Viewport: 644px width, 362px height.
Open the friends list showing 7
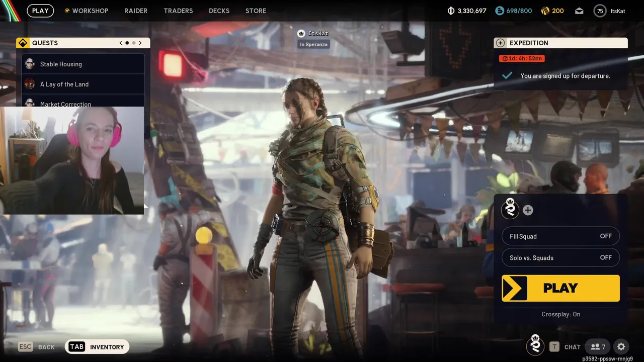click(598, 346)
